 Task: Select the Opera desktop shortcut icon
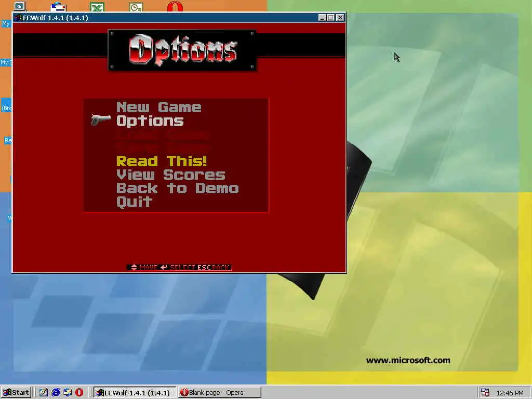click(175, 7)
